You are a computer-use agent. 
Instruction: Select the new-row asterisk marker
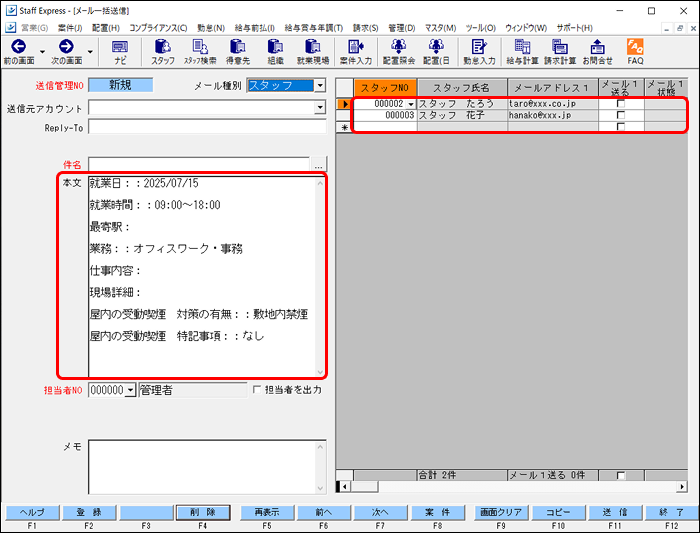point(344,127)
